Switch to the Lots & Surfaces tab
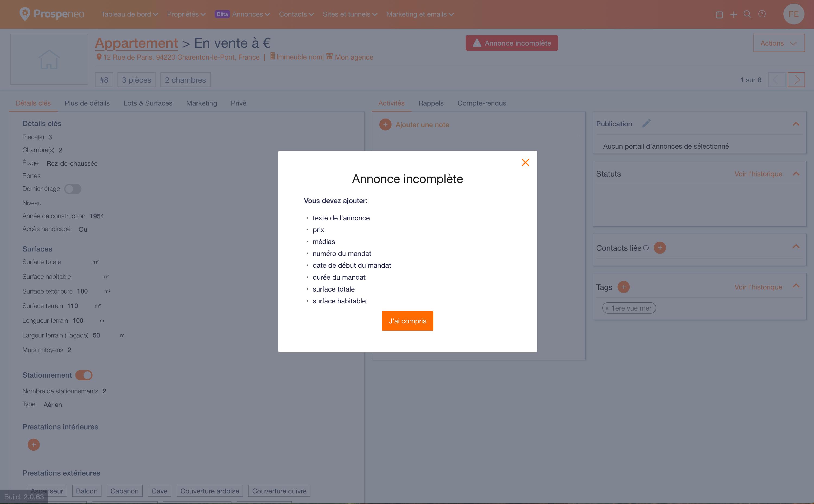Image resolution: width=814 pixels, height=504 pixels. [x=148, y=103]
